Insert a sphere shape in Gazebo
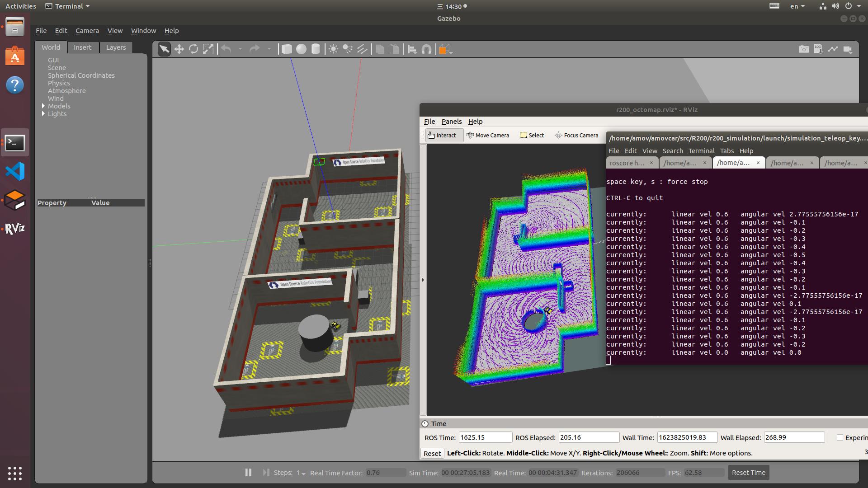This screenshot has height=488, width=868. tap(301, 49)
